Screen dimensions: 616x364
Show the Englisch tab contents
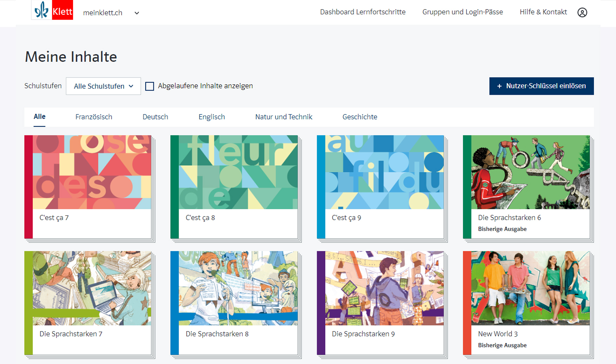[x=212, y=117]
